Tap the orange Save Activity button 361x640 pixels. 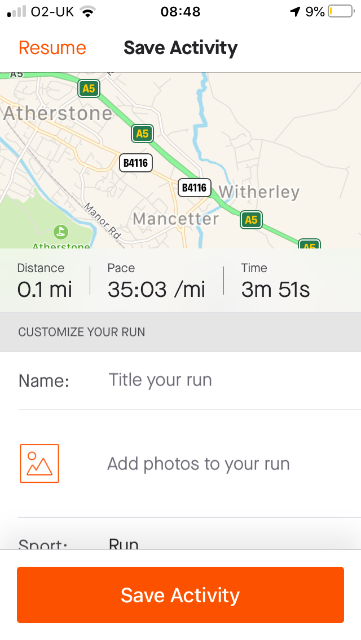pyautogui.click(x=180, y=595)
